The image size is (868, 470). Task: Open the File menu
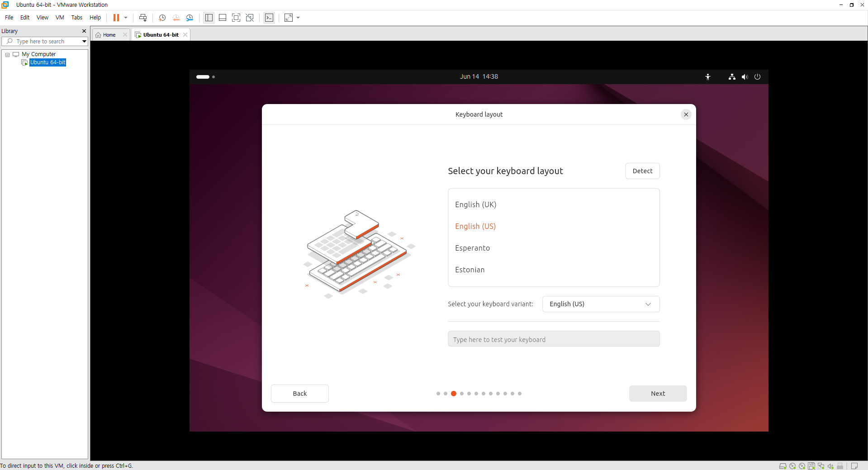coord(9,18)
